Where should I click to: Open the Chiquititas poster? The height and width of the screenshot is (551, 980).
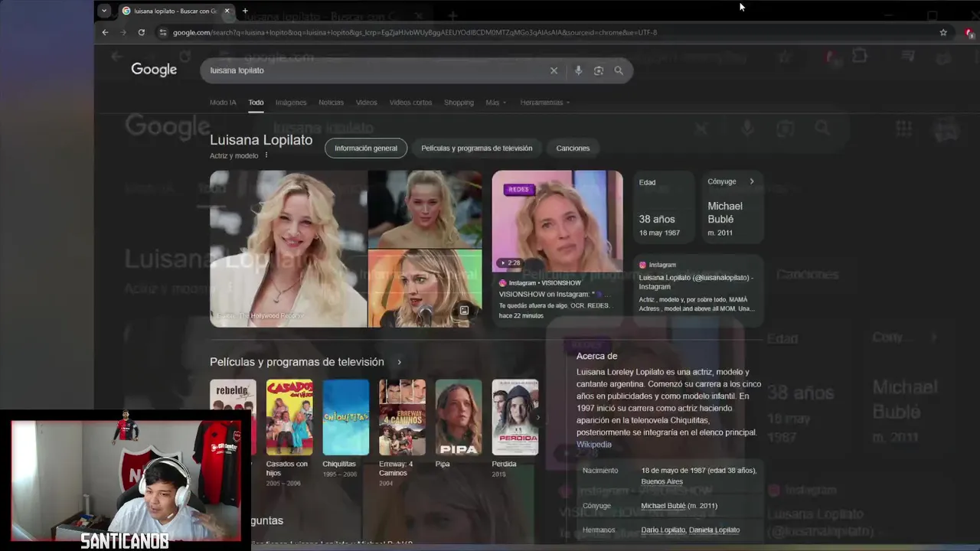345,417
